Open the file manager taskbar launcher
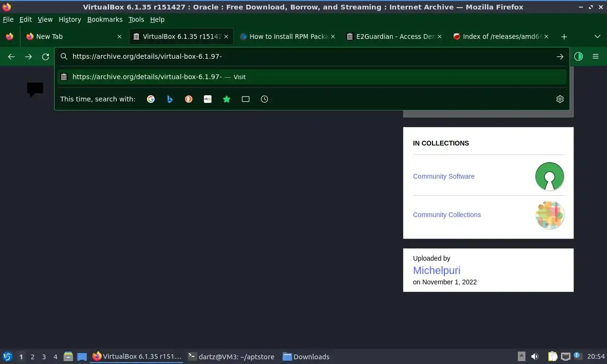Viewport: 607px width, 364px height. 68,356
